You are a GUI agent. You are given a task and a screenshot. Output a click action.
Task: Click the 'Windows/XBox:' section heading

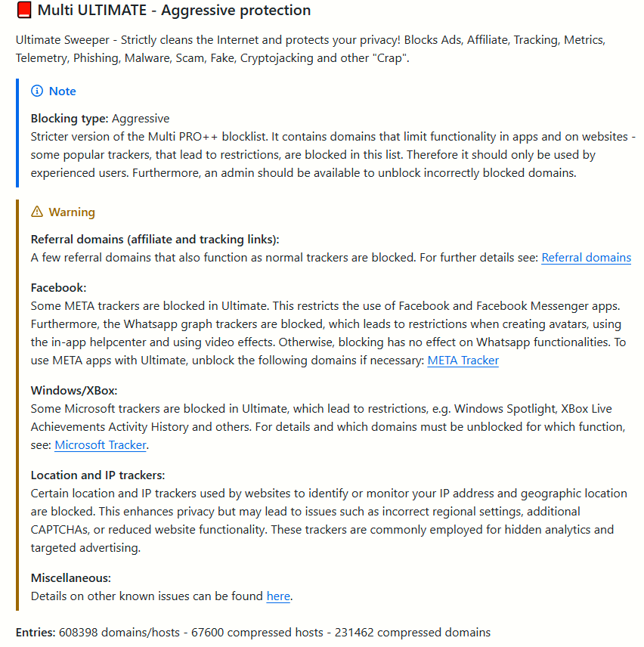click(74, 390)
